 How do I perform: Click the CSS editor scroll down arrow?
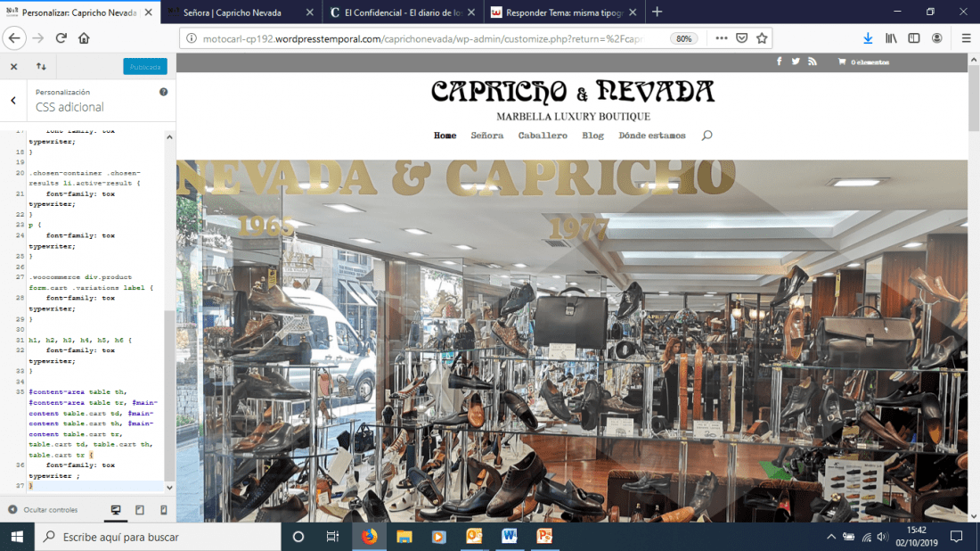tap(169, 487)
